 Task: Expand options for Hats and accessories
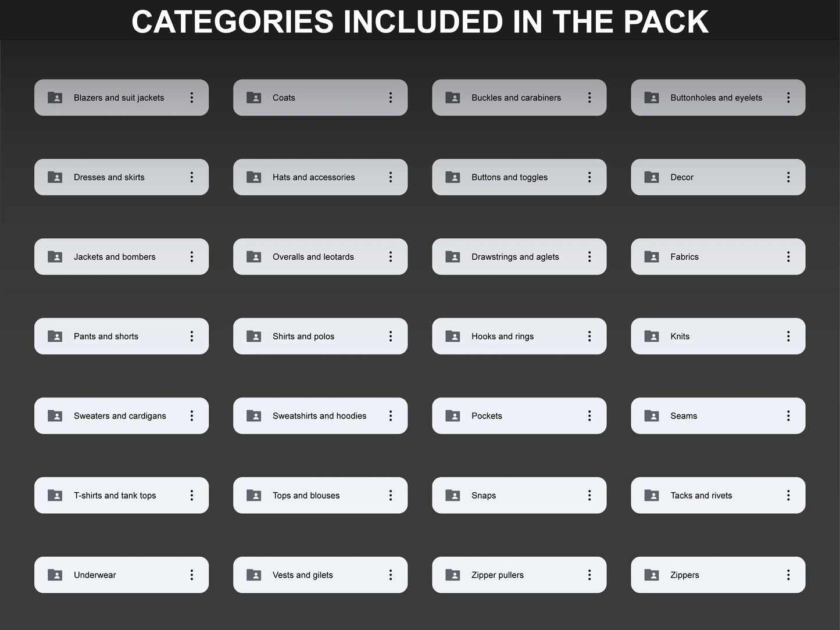coord(391,177)
